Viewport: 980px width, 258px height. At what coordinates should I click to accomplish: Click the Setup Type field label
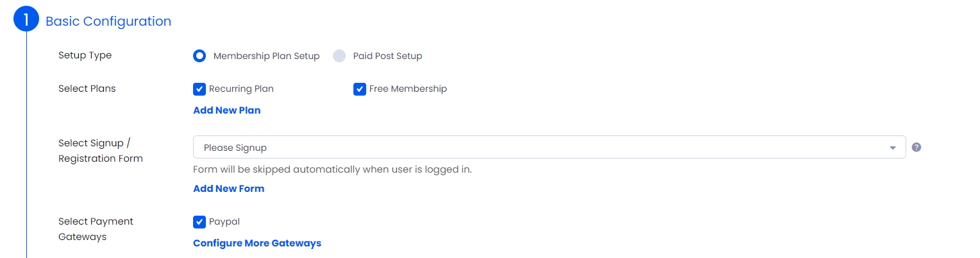click(x=85, y=55)
